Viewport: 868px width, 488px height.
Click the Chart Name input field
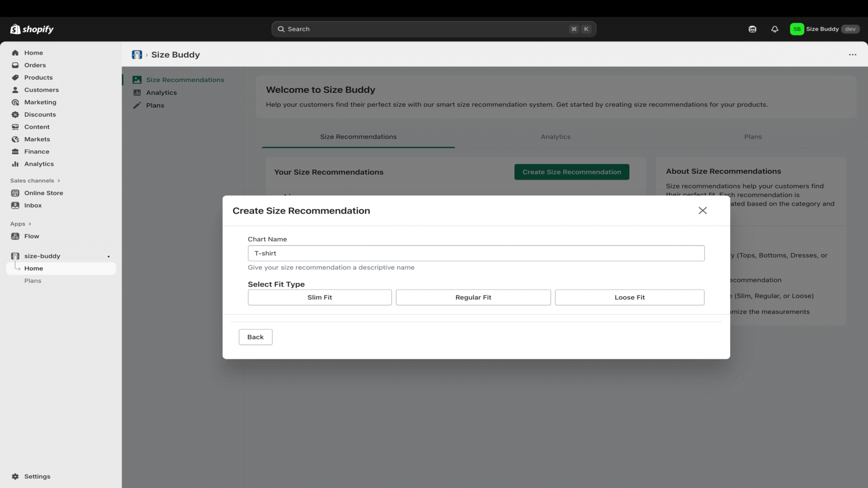point(476,253)
